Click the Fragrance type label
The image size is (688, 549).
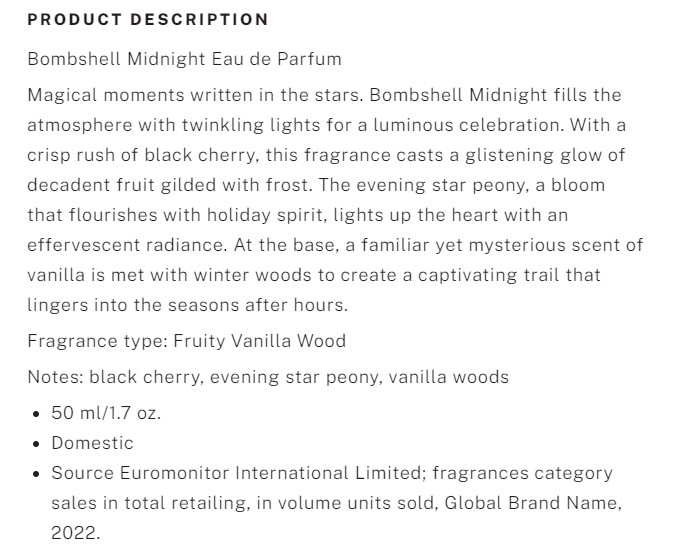click(x=97, y=341)
